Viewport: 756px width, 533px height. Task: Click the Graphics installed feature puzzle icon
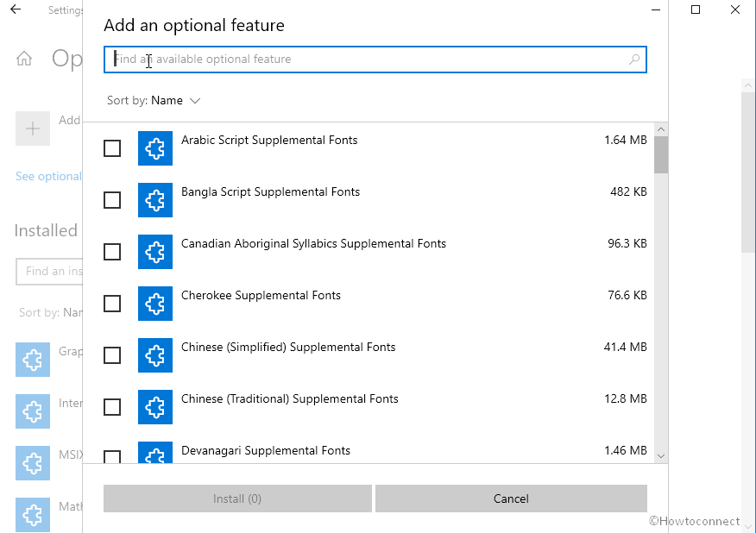coord(33,360)
